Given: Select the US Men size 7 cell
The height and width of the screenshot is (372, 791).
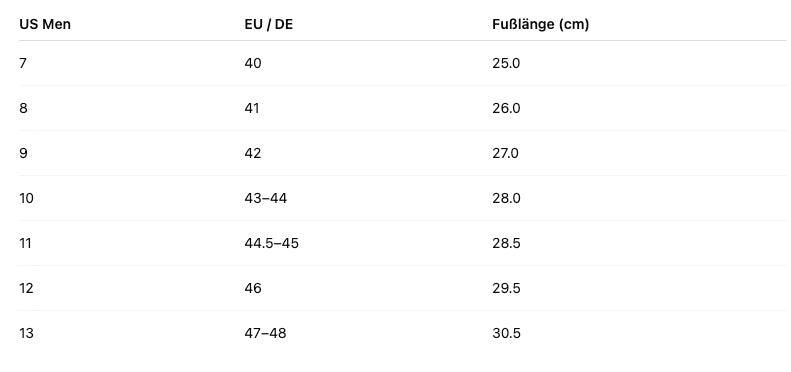Looking at the screenshot, I should tap(23, 64).
